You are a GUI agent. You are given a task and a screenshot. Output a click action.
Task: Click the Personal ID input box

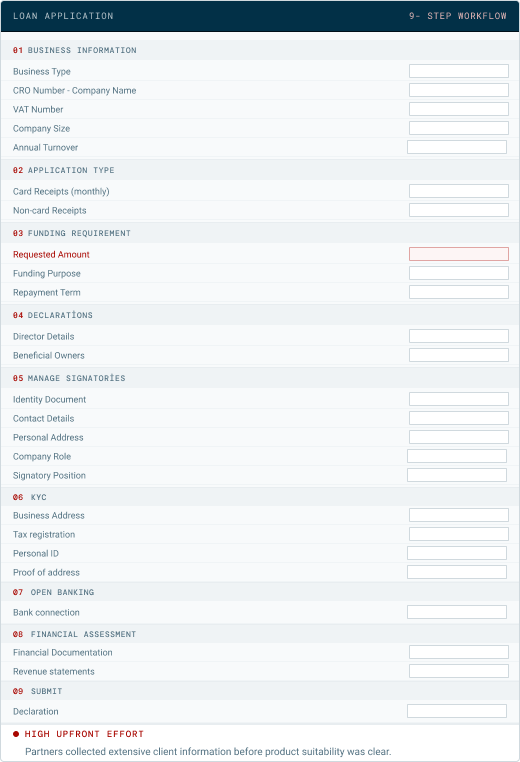click(x=457, y=553)
